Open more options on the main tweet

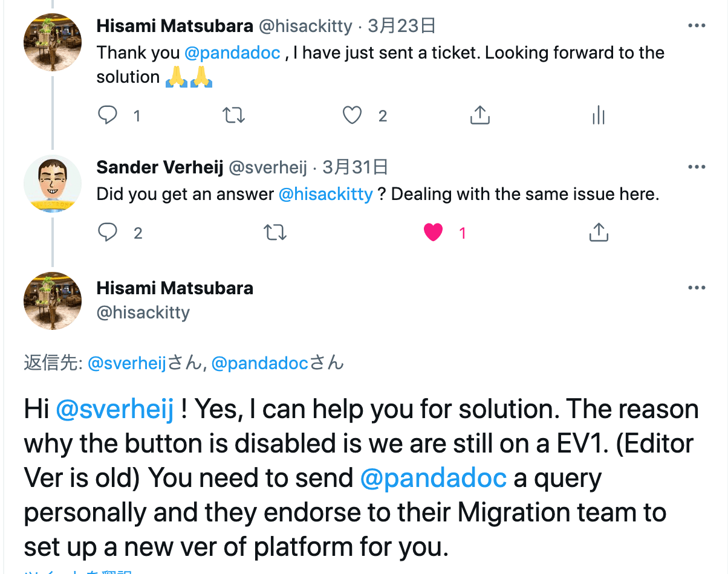(697, 288)
